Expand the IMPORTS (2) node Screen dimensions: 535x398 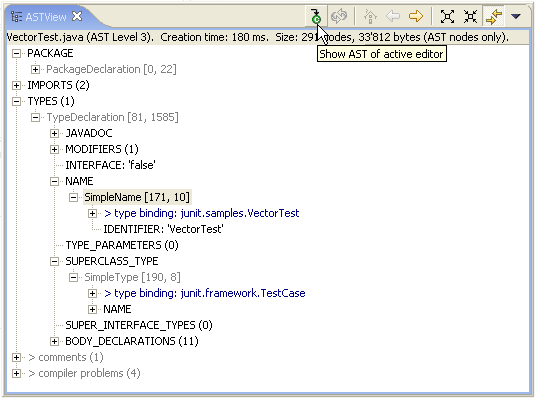(x=16, y=85)
